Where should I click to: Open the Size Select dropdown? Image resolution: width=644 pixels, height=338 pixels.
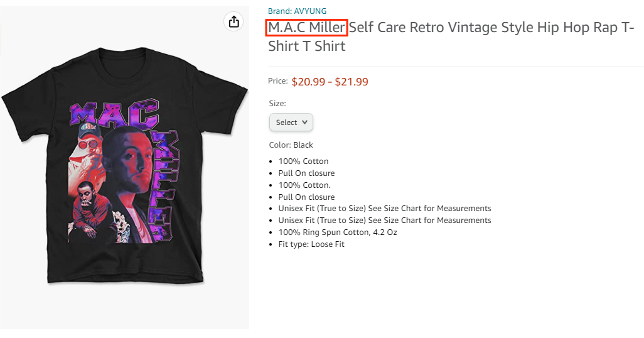[x=291, y=123]
